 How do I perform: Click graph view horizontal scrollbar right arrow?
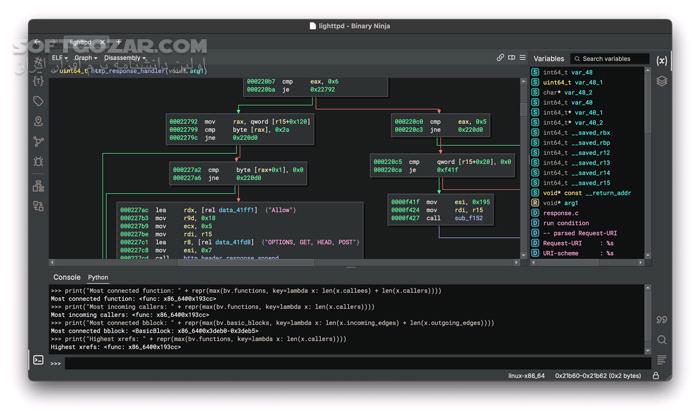(517, 263)
